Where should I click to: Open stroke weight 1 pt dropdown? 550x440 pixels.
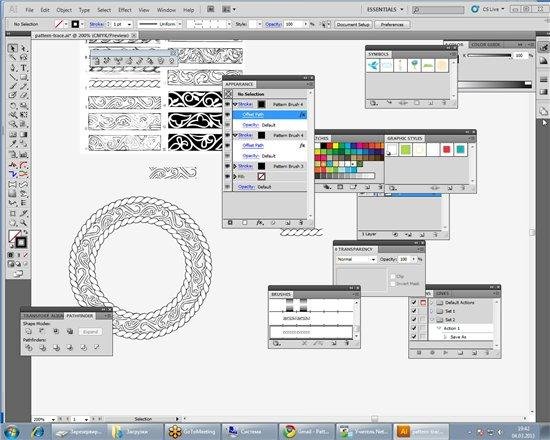point(129,24)
